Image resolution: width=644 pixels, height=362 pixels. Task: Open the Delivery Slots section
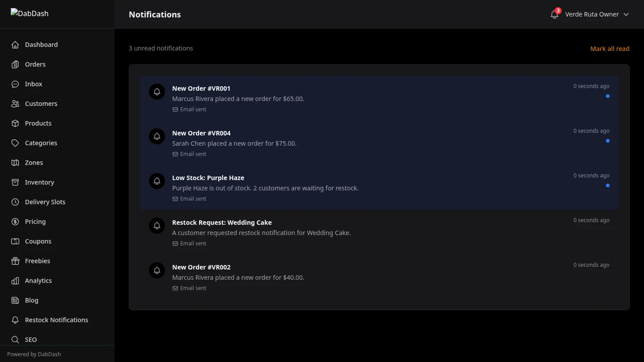[x=15, y=202]
